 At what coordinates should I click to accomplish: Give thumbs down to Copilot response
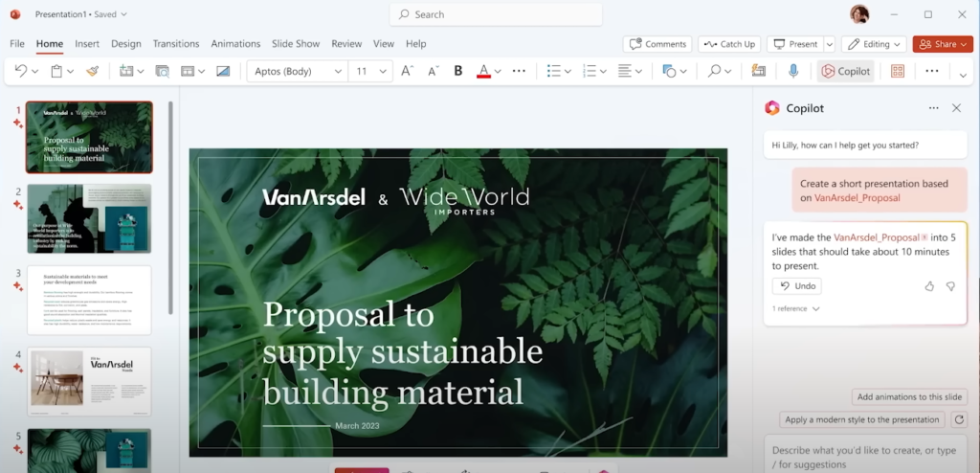tap(950, 286)
